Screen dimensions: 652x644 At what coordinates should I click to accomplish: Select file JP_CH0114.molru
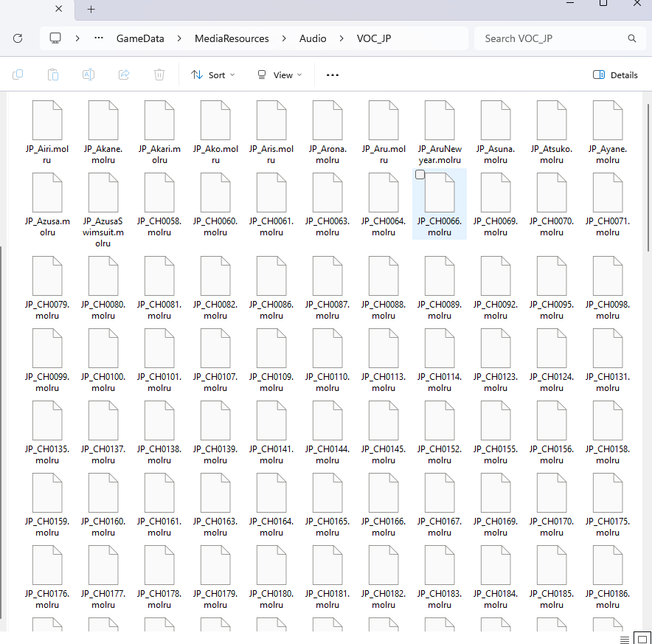pyautogui.click(x=440, y=360)
